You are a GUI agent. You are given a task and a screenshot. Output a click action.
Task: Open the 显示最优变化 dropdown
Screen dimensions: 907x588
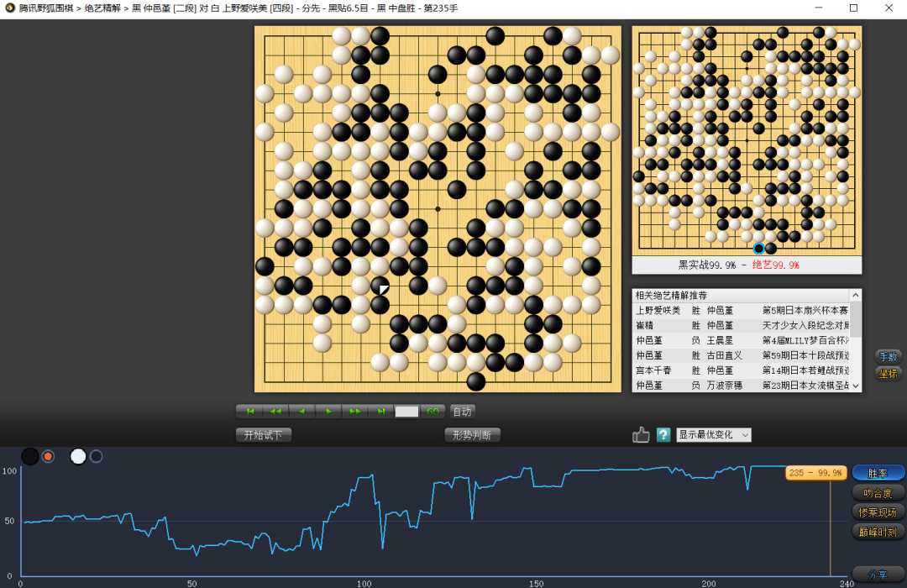[x=714, y=434]
